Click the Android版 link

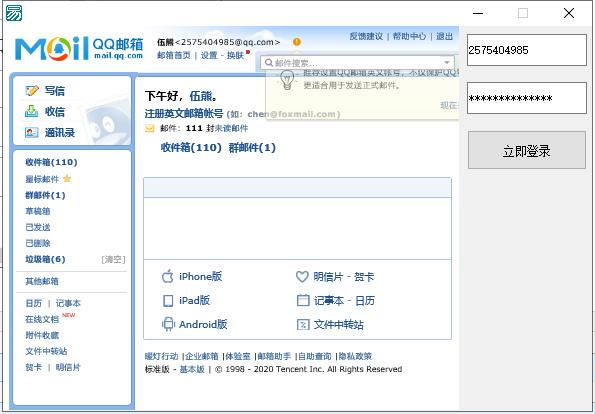pyautogui.click(x=203, y=324)
